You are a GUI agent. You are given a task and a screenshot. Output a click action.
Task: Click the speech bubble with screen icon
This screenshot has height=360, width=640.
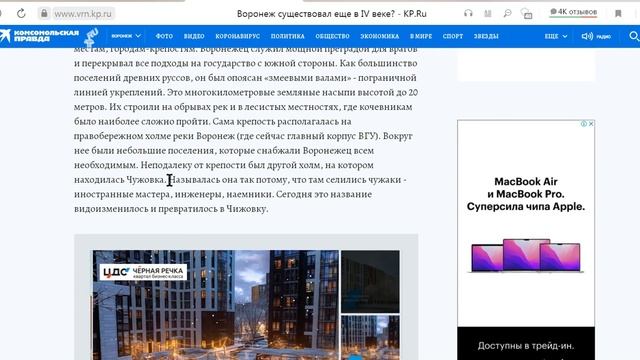pos(527,14)
